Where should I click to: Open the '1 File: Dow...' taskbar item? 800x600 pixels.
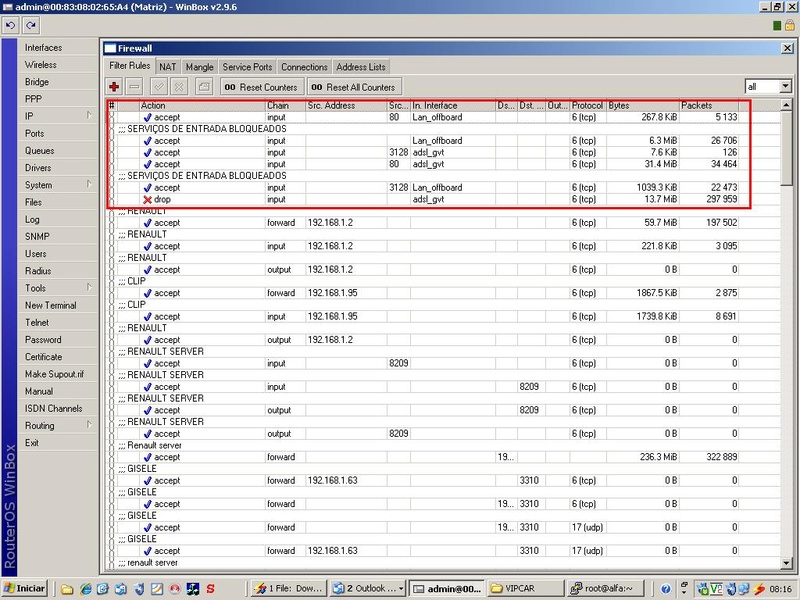point(288,589)
